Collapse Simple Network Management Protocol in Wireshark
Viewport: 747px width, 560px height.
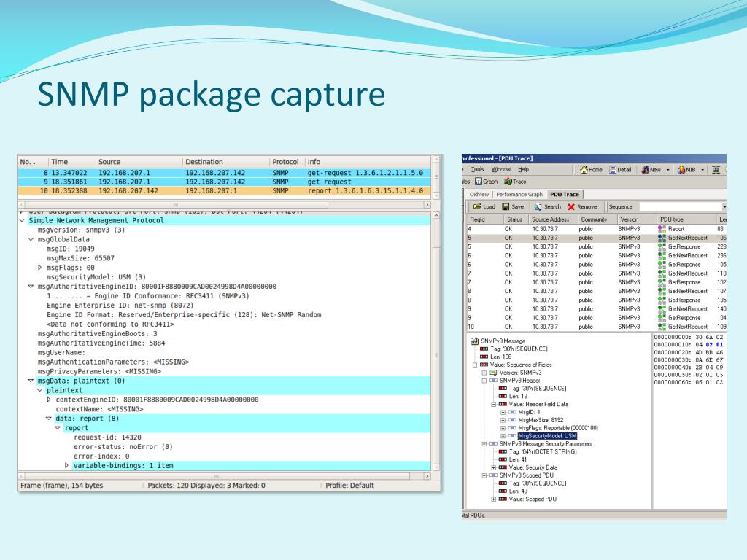click(22, 220)
